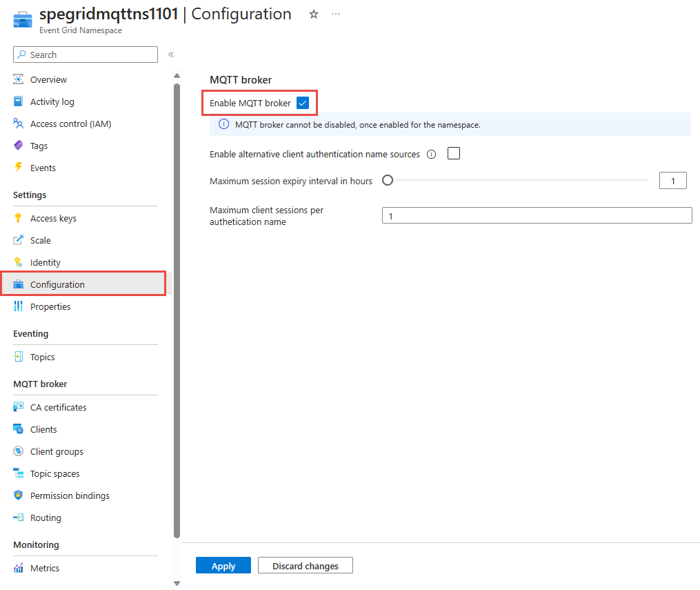Click the sidebar Search box
This screenshot has height=590, width=700.
pos(86,55)
